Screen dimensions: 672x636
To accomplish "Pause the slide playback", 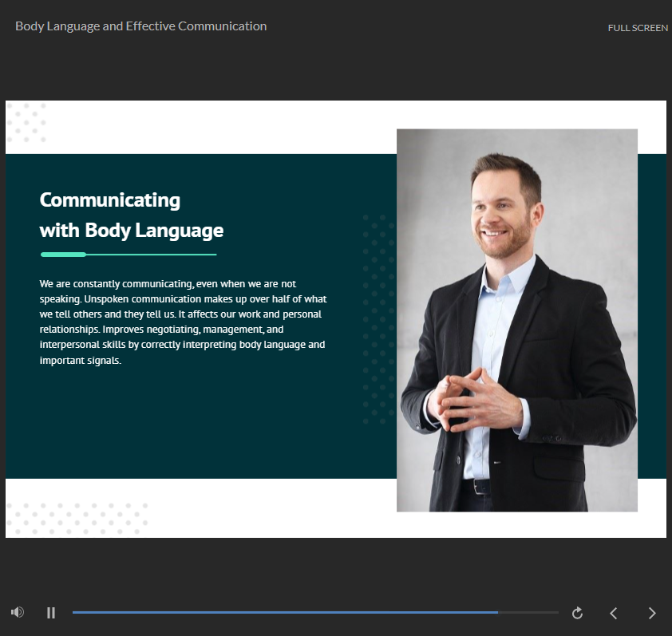I will click(x=51, y=613).
